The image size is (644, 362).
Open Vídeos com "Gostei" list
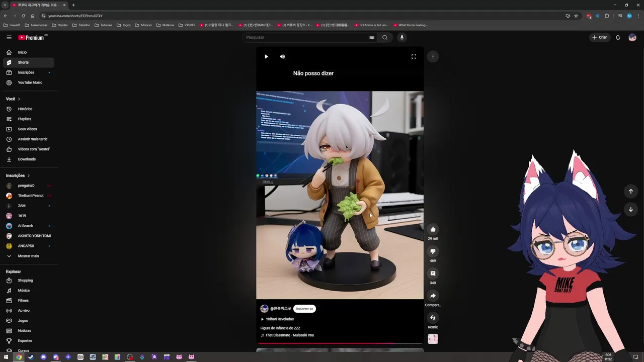[29, 149]
